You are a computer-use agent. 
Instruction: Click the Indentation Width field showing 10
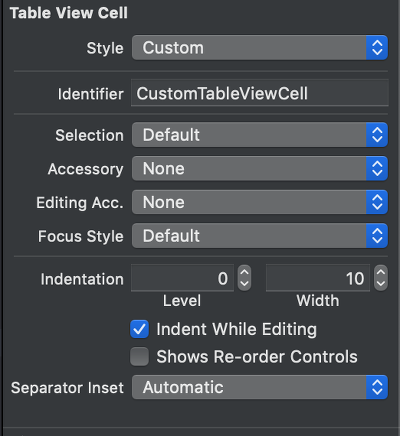pyautogui.click(x=318, y=278)
